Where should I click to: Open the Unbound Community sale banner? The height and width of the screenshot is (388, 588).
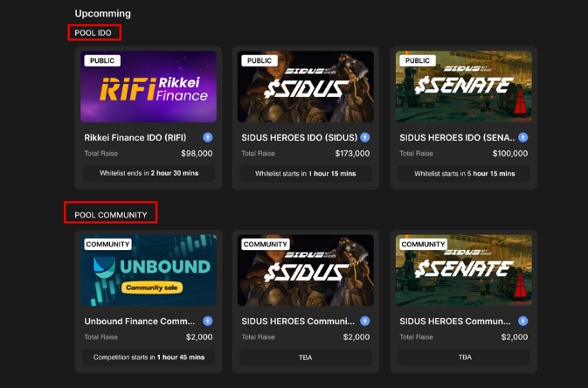coord(149,270)
